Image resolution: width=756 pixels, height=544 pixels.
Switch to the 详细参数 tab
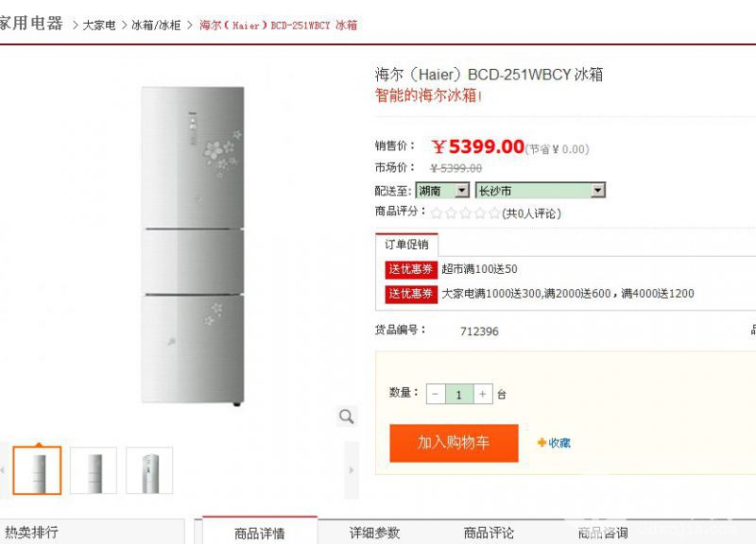coord(374,534)
